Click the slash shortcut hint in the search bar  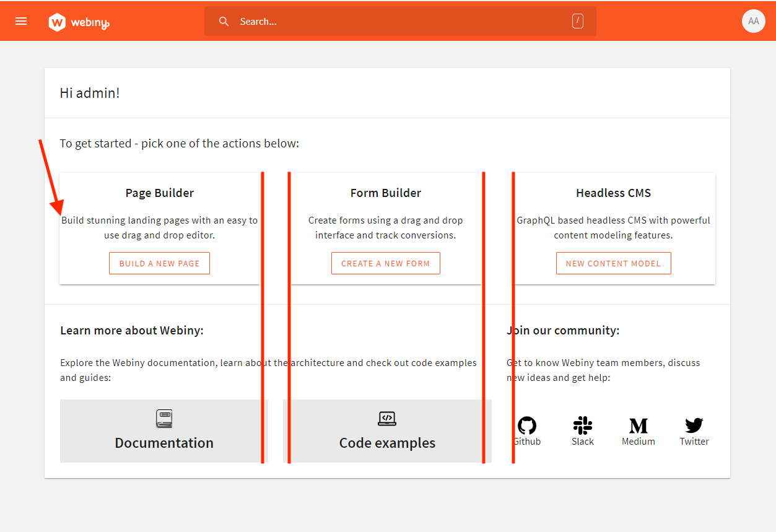tap(577, 21)
